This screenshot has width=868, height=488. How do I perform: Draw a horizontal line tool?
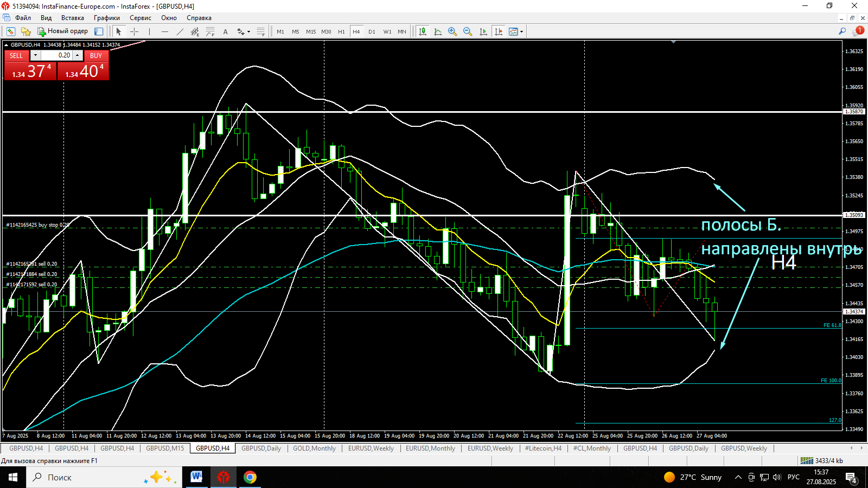click(x=165, y=31)
